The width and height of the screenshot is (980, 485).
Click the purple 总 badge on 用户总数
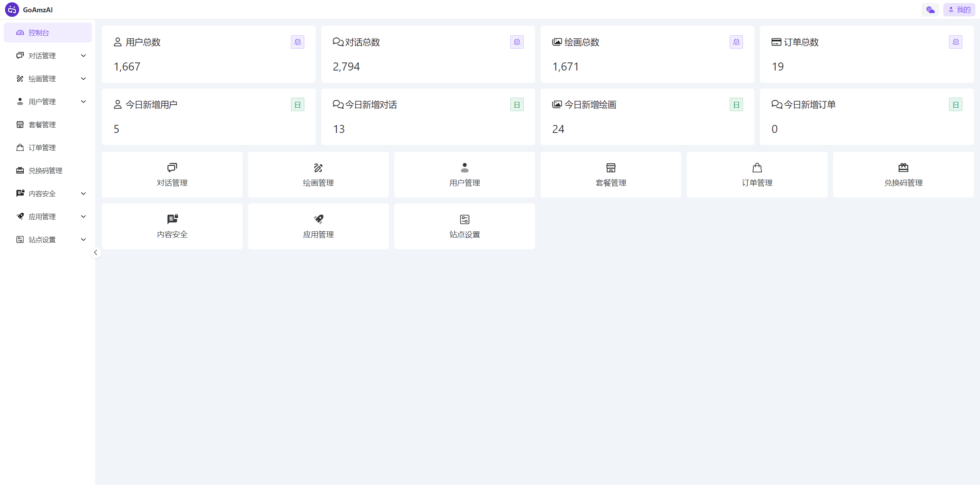tap(297, 42)
